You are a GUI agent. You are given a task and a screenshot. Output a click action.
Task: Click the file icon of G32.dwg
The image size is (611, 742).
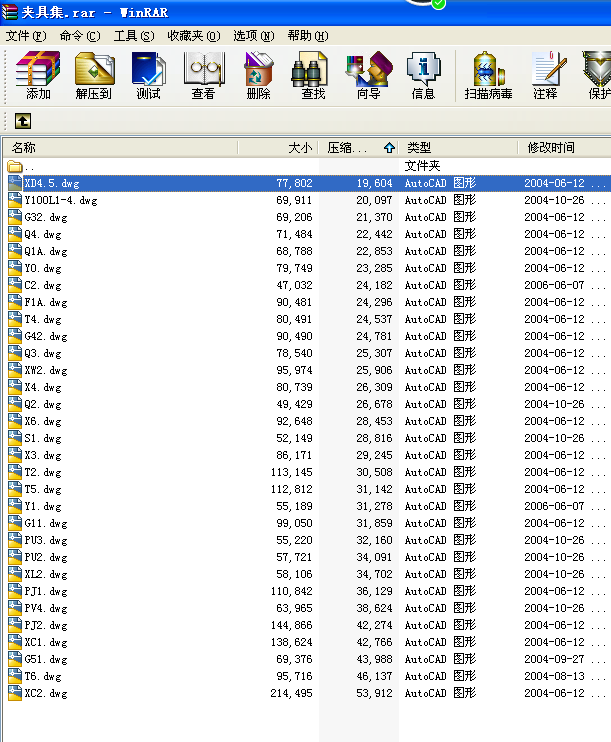pyautogui.click(x=15, y=217)
